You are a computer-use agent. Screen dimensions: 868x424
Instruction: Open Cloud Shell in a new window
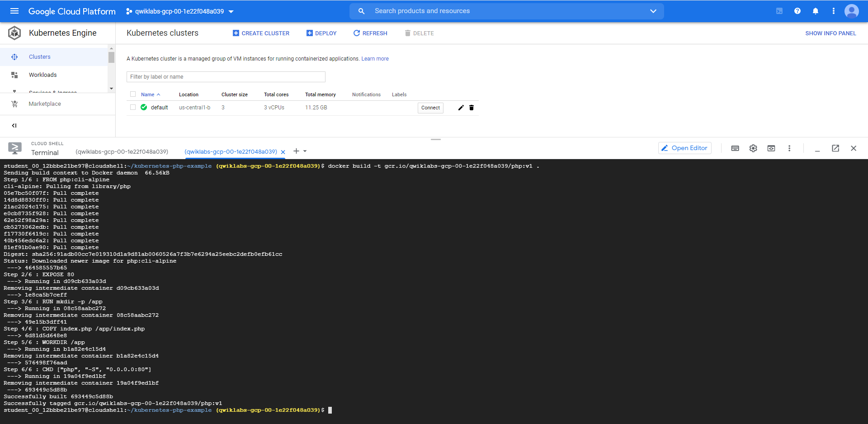tap(835, 148)
